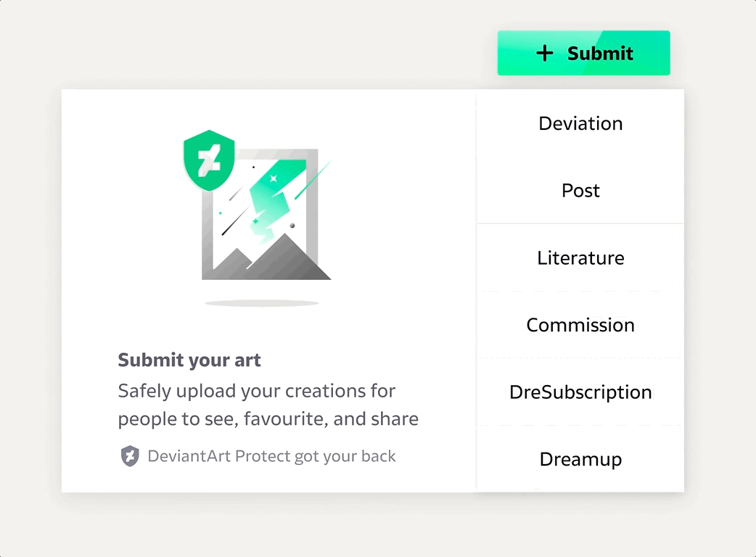Click the oval shadow beneath the illustration
Viewport: 756px width, 557px height.
point(261,302)
